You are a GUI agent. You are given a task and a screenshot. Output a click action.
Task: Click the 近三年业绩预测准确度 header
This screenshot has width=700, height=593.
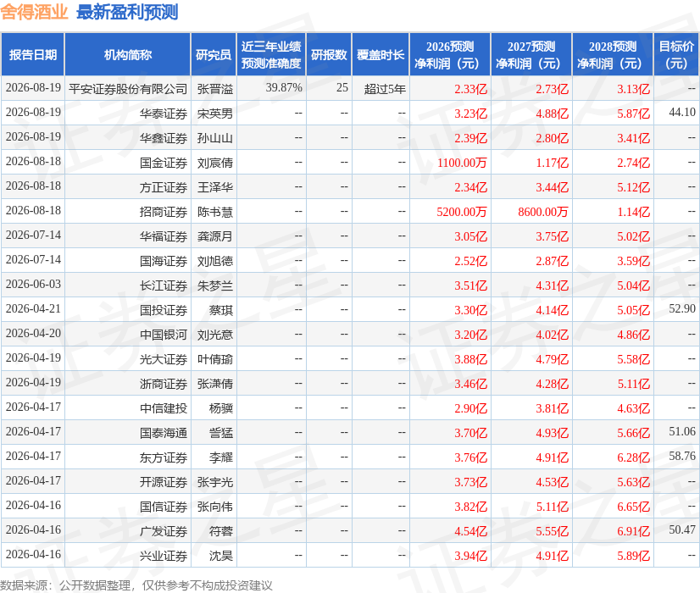coord(271,54)
